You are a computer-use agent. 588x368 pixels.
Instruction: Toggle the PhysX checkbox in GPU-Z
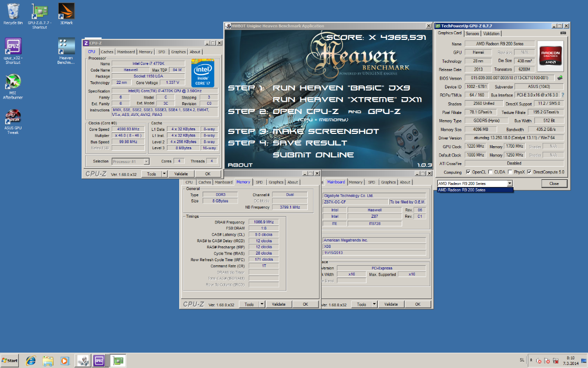click(x=510, y=172)
